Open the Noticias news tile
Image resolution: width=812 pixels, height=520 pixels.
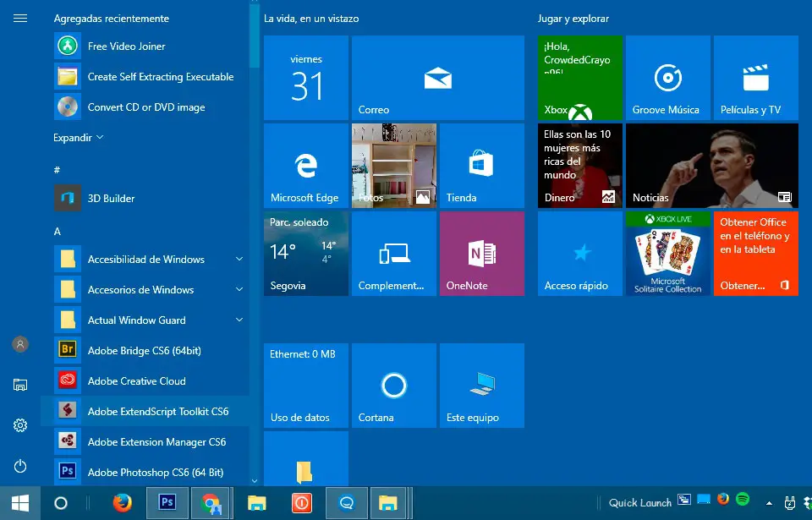click(x=711, y=167)
